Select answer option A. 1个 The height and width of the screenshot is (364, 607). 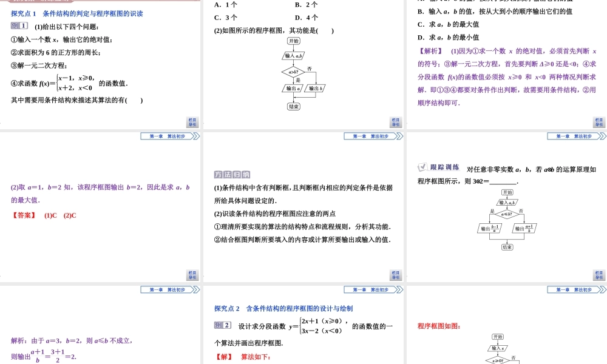226,5
